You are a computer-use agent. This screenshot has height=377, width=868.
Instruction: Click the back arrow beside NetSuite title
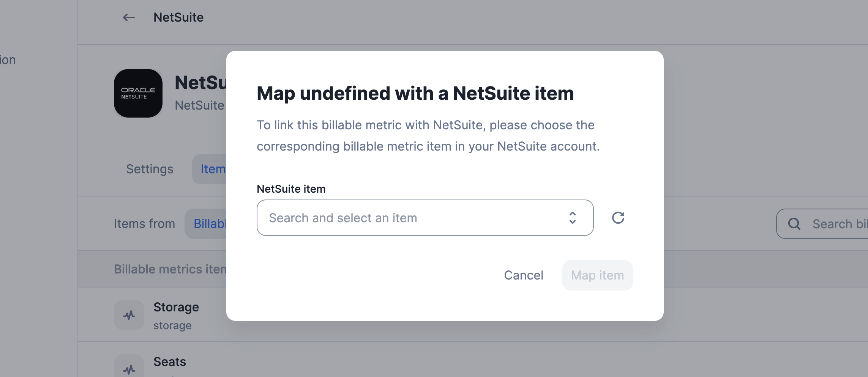129,17
